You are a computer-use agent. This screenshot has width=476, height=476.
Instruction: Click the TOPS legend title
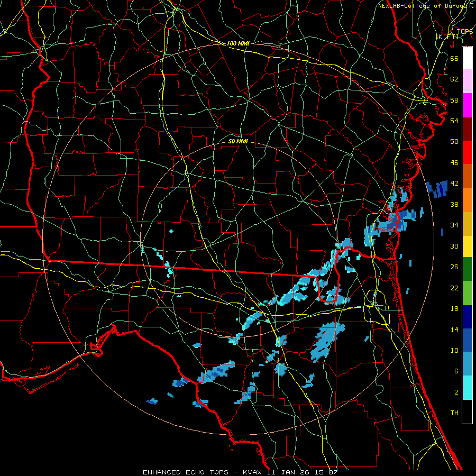[465, 31]
